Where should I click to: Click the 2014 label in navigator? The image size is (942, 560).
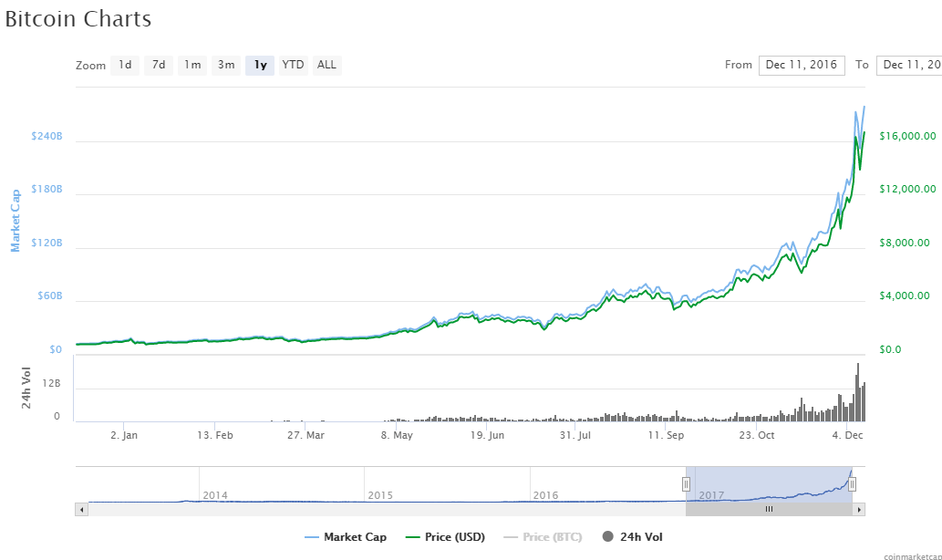tap(215, 496)
